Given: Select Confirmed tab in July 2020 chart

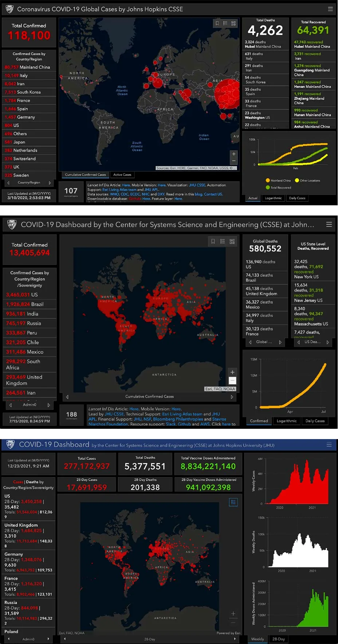Looking at the screenshot, I should point(259,421).
